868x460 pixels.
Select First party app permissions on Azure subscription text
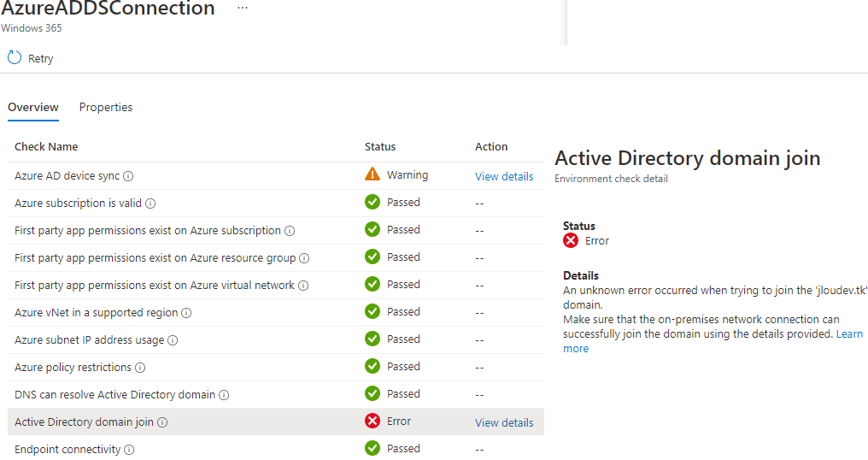tap(148, 230)
